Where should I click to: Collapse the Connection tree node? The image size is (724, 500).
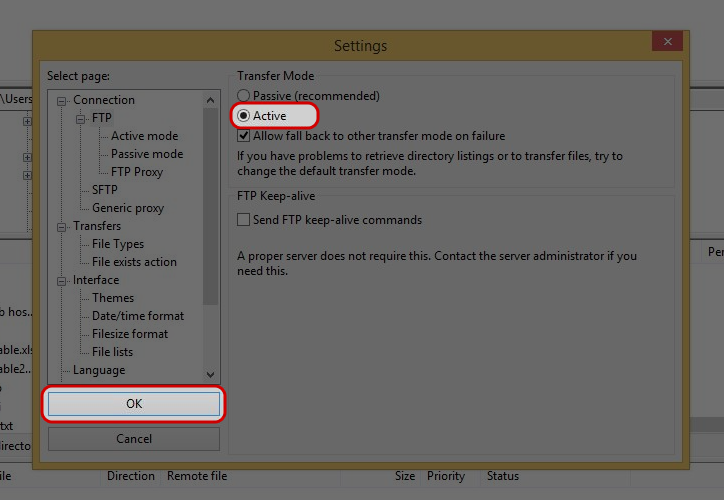pos(61,101)
